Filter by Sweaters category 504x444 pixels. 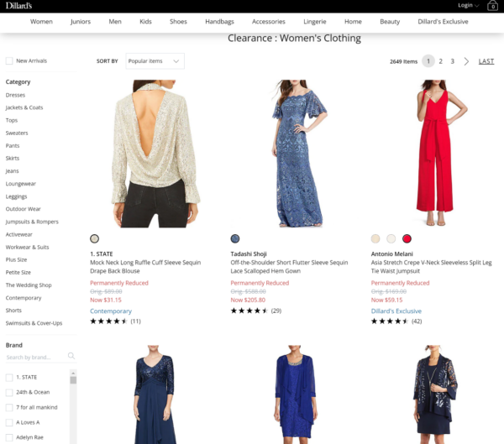pos(17,133)
